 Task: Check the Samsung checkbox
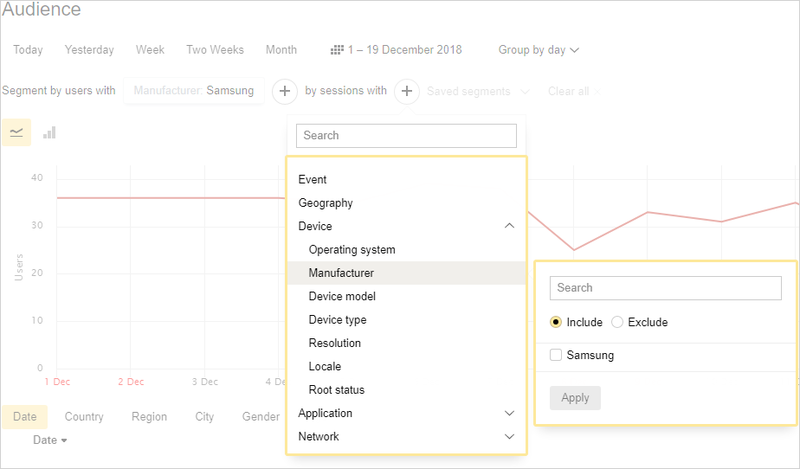556,355
